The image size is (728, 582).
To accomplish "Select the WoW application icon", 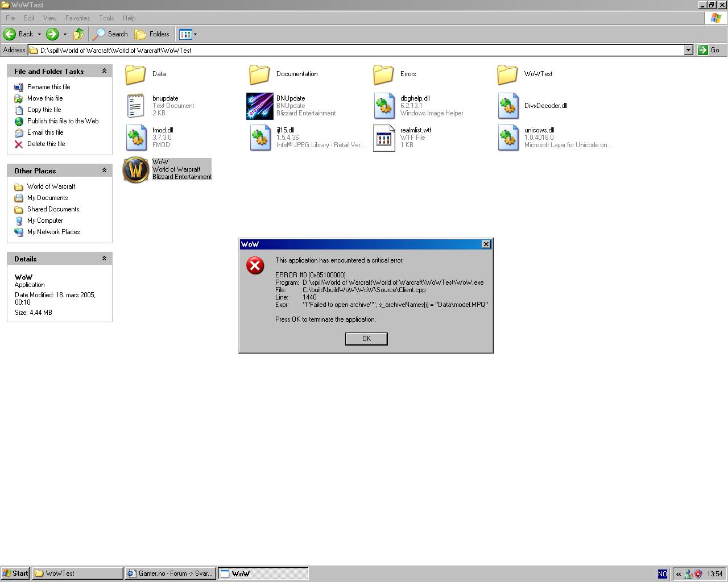I will pyautogui.click(x=136, y=169).
